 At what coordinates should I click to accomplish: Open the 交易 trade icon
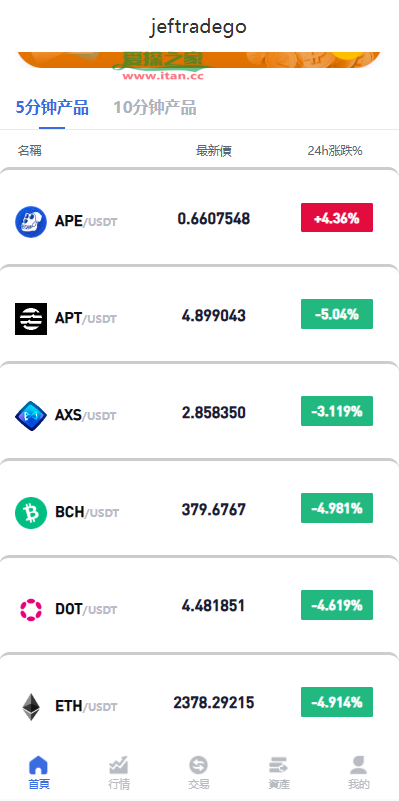[198, 765]
